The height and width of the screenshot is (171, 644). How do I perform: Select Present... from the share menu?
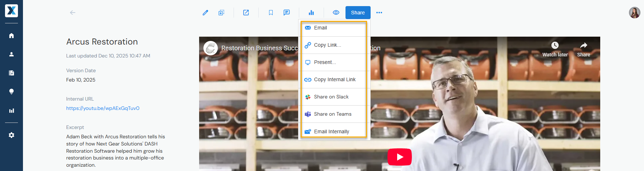pos(334,62)
